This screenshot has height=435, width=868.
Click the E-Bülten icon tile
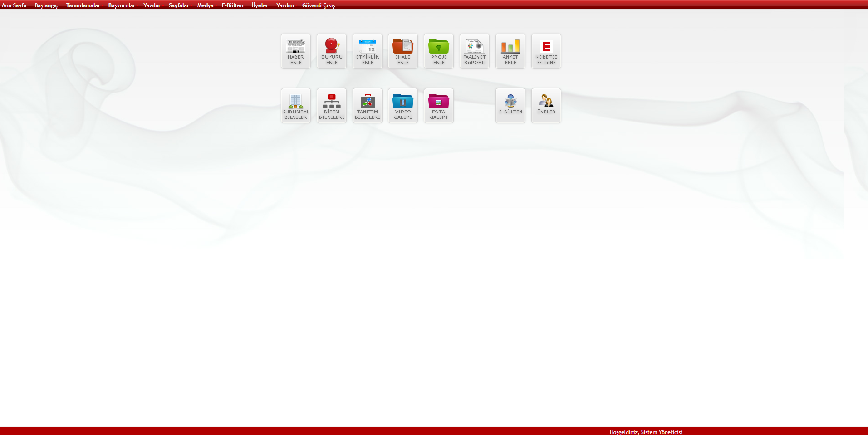click(x=510, y=105)
